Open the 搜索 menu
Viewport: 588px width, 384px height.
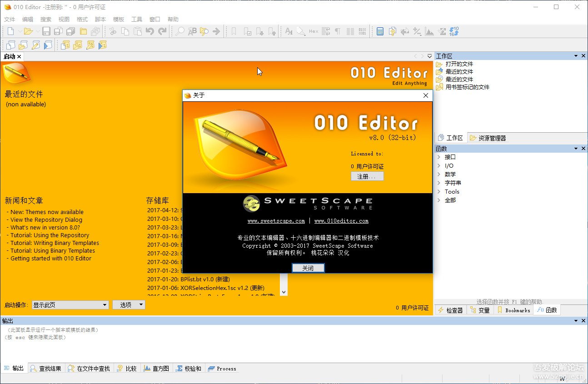(x=46, y=20)
